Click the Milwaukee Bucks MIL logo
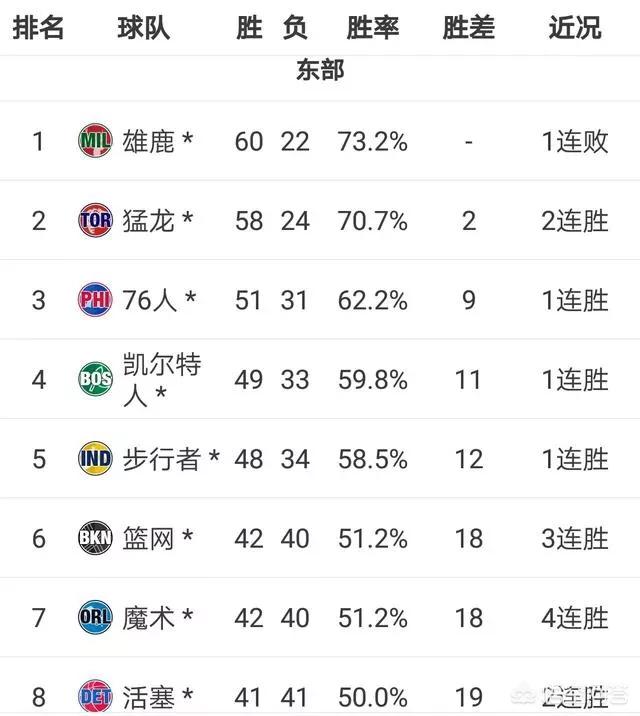The width and height of the screenshot is (640, 716). (x=95, y=141)
